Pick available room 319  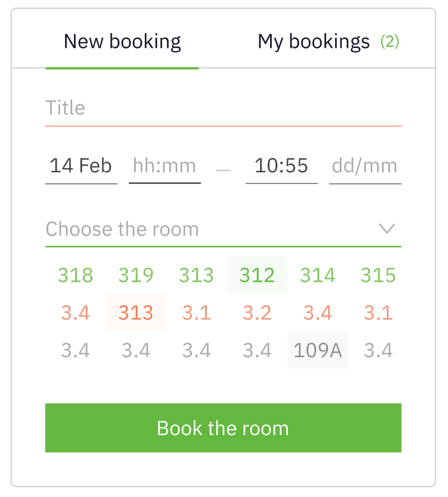pyautogui.click(x=136, y=275)
